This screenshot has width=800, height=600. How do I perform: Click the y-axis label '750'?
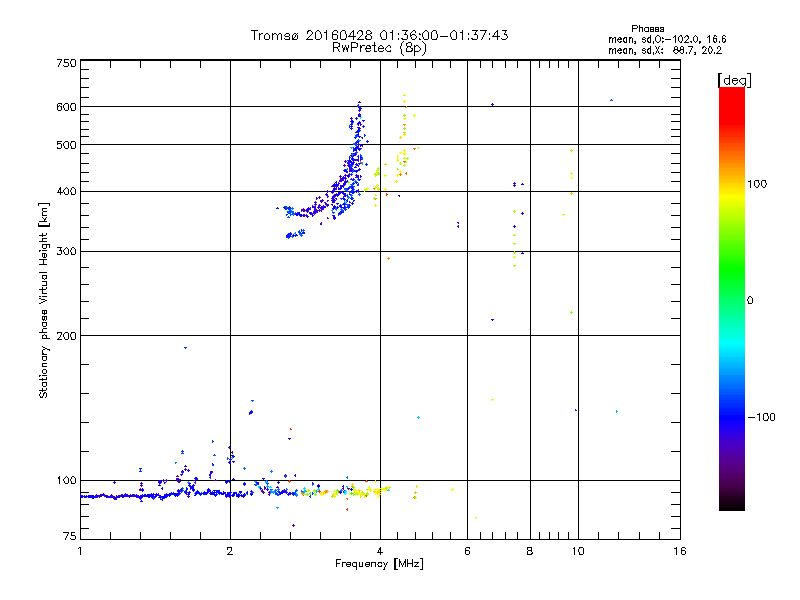coord(66,63)
